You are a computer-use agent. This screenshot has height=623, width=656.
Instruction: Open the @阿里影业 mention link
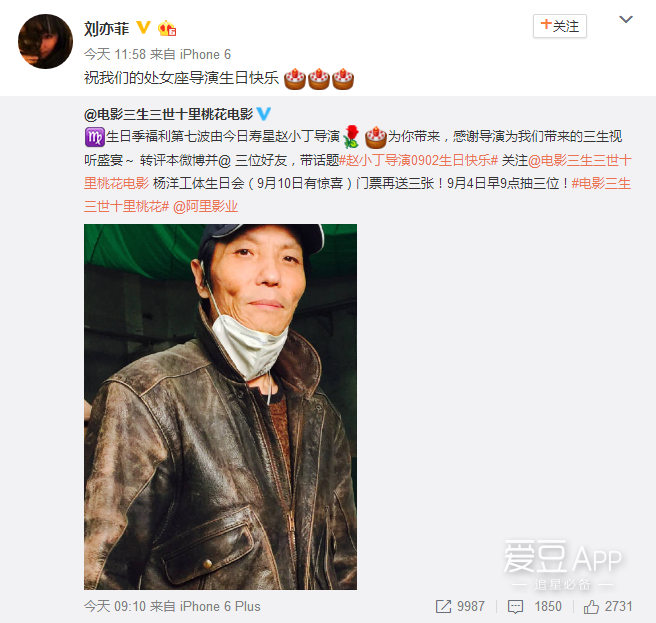pyautogui.click(x=205, y=206)
